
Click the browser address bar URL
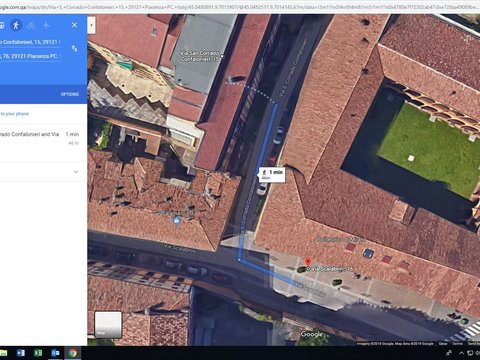[x=240, y=6]
